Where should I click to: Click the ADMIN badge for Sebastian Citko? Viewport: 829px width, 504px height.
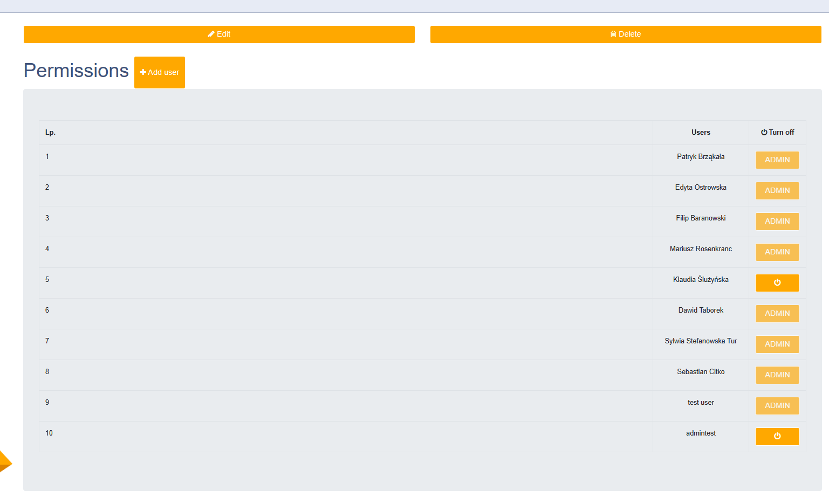tap(777, 375)
